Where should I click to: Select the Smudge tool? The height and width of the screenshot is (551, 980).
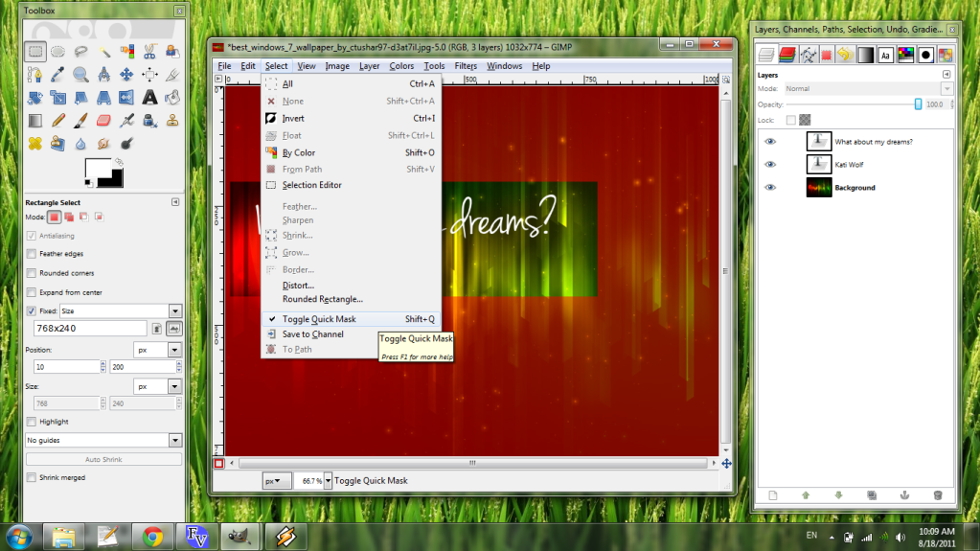pos(103,143)
